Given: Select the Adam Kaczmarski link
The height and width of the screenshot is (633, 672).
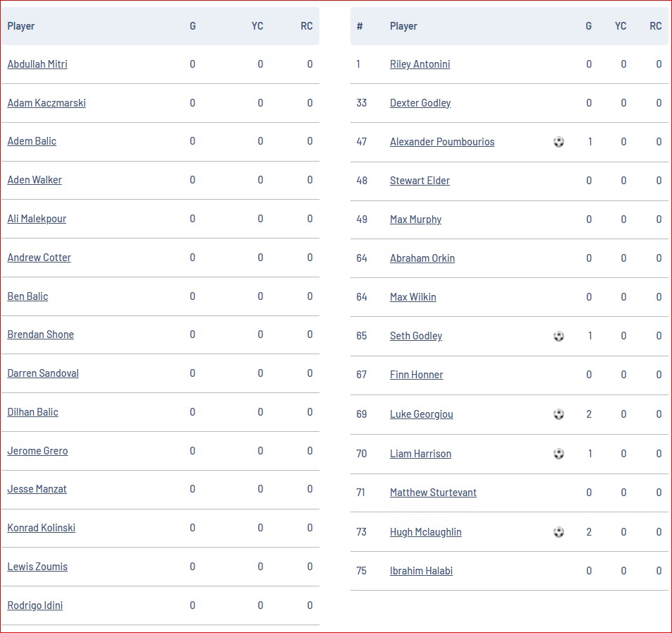Looking at the screenshot, I should coord(47,103).
